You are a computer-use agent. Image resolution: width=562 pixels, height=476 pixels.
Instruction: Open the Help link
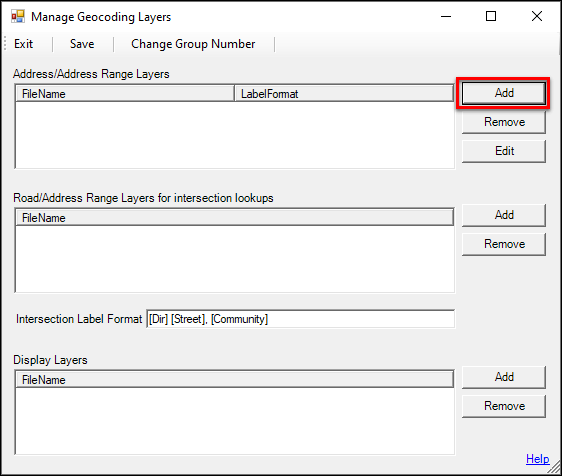pos(537,459)
